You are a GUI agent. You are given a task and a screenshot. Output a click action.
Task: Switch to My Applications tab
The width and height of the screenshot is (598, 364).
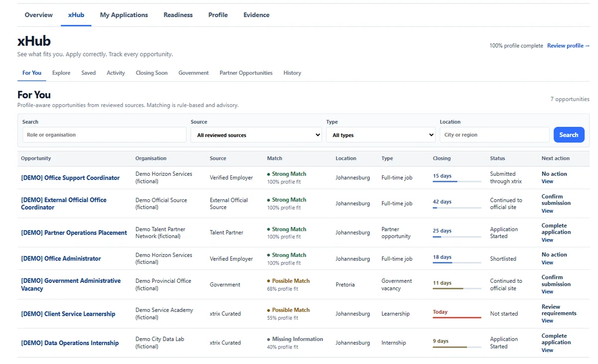124,15
